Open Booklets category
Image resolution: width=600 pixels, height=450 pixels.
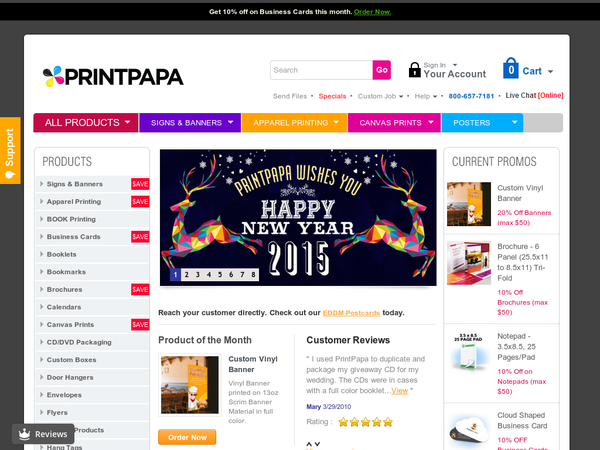(62, 254)
